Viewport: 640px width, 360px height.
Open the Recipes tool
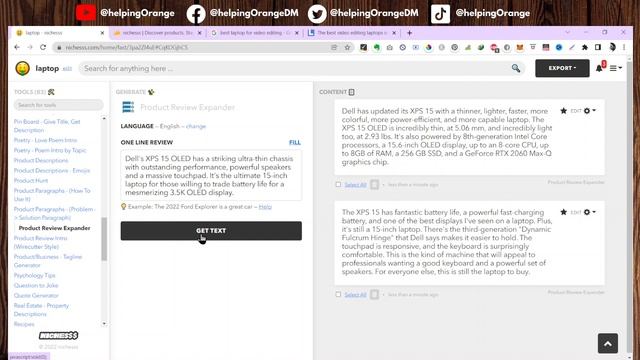tap(24, 324)
